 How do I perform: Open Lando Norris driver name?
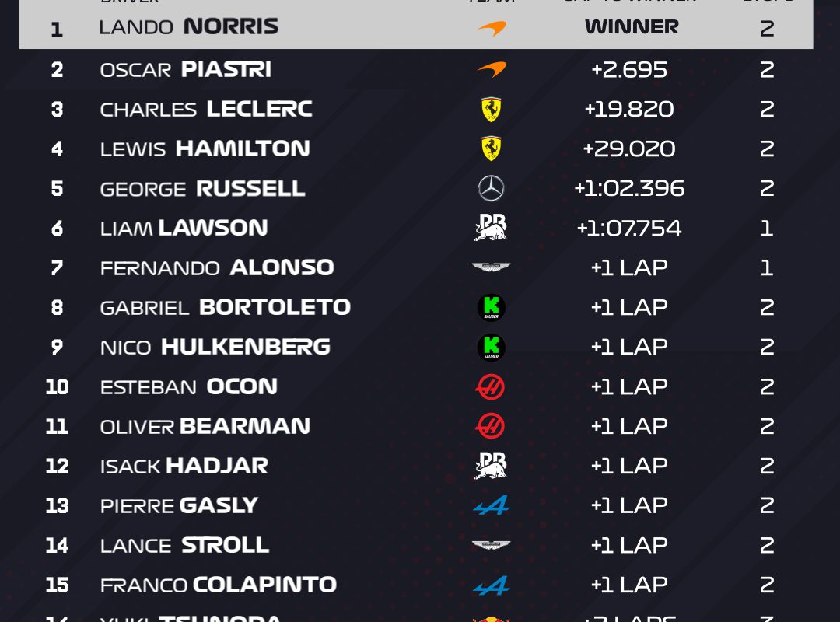[x=189, y=27]
